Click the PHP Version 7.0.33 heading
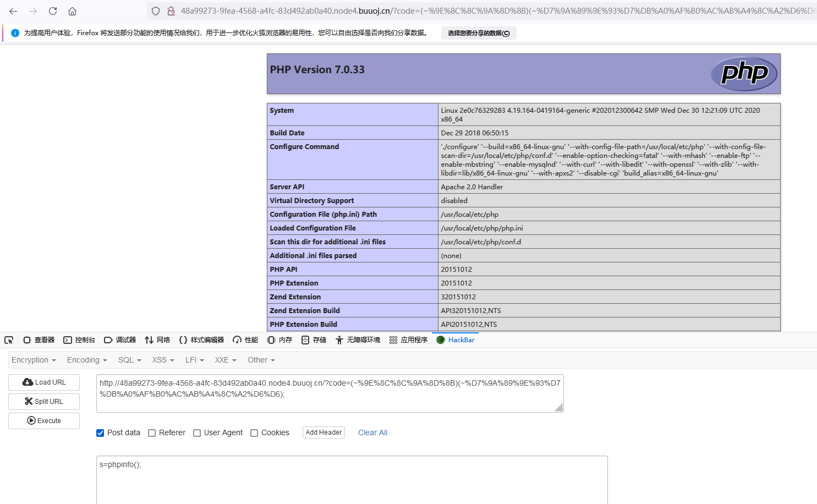817x504 pixels. (x=317, y=70)
